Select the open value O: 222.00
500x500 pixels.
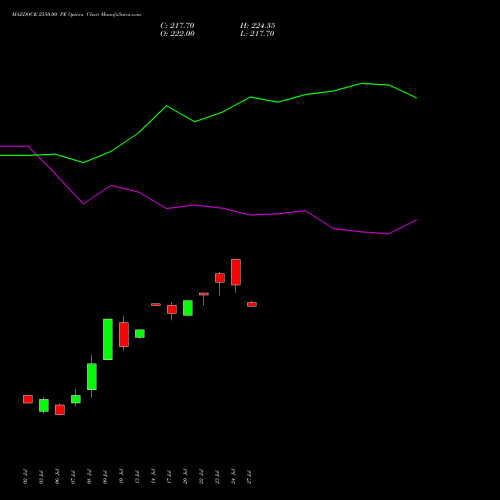click(x=177, y=34)
